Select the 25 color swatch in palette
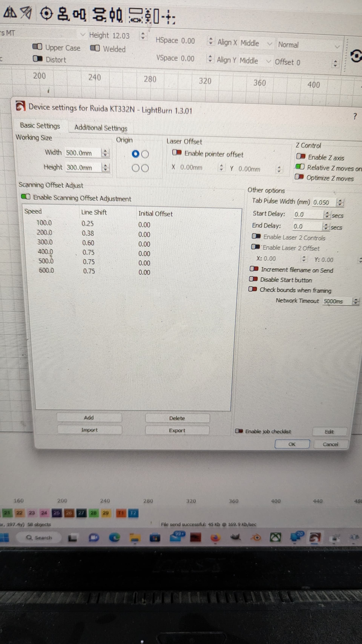362x644 pixels. (x=57, y=513)
